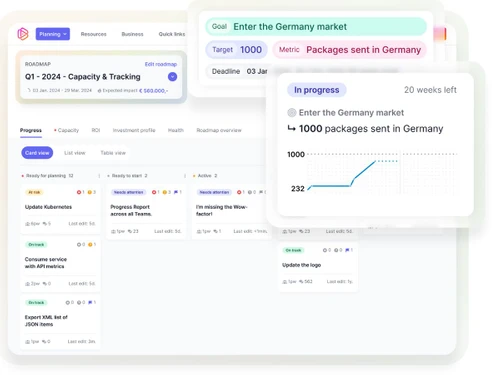Switch to the Capacity tab

tap(68, 130)
